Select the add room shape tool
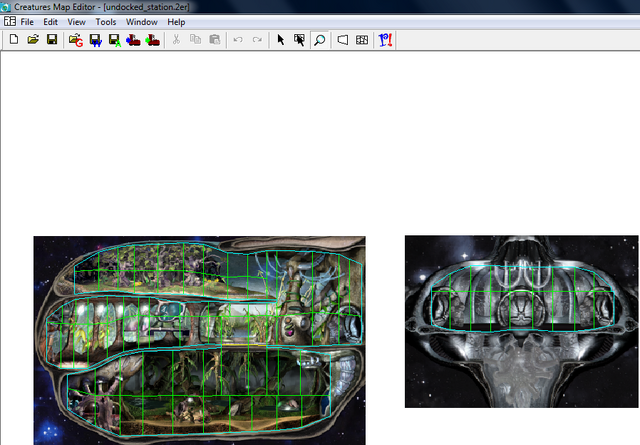The image size is (640, 445). point(343,40)
